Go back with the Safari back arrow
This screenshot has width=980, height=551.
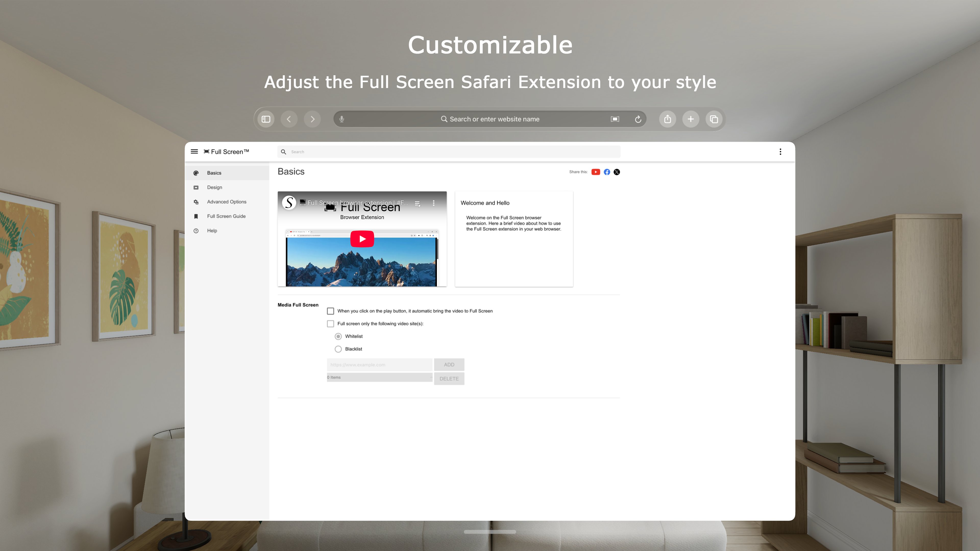tap(289, 119)
